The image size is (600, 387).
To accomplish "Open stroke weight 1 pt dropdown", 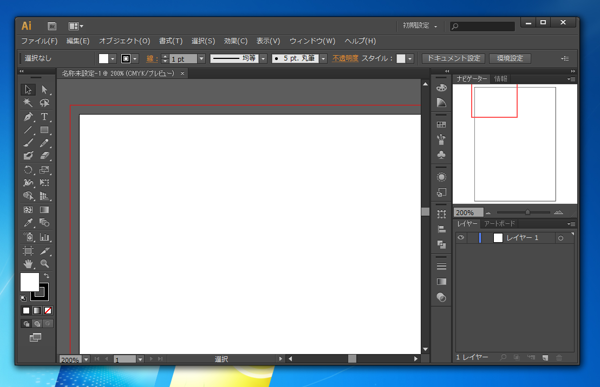I will point(202,59).
